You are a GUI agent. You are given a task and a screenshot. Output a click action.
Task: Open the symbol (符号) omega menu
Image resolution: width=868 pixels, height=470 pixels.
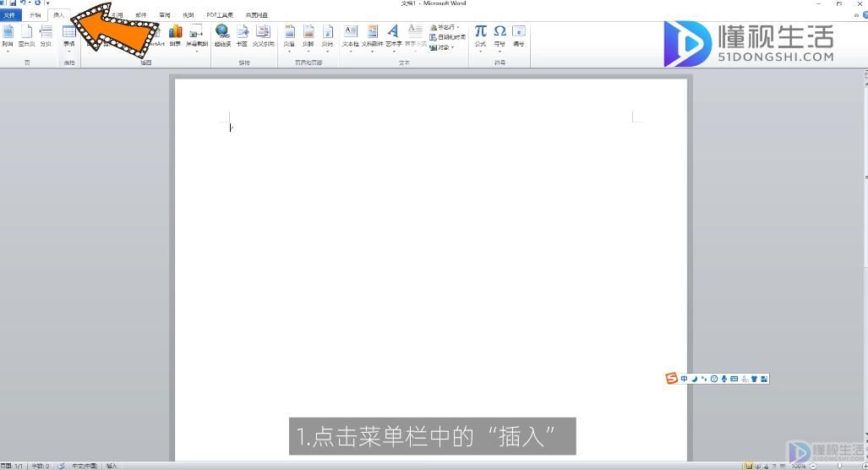pyautogui.click(x=500, y=38)
